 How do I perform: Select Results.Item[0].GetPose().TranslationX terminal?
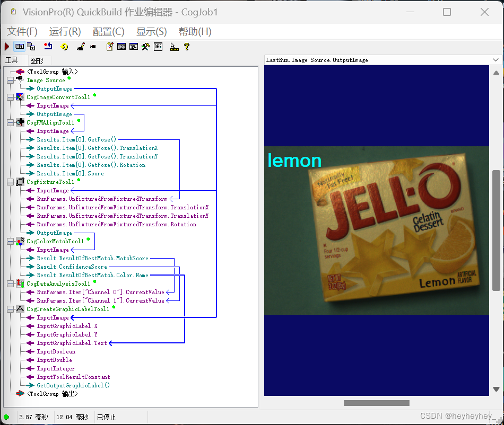click(97, 148)
